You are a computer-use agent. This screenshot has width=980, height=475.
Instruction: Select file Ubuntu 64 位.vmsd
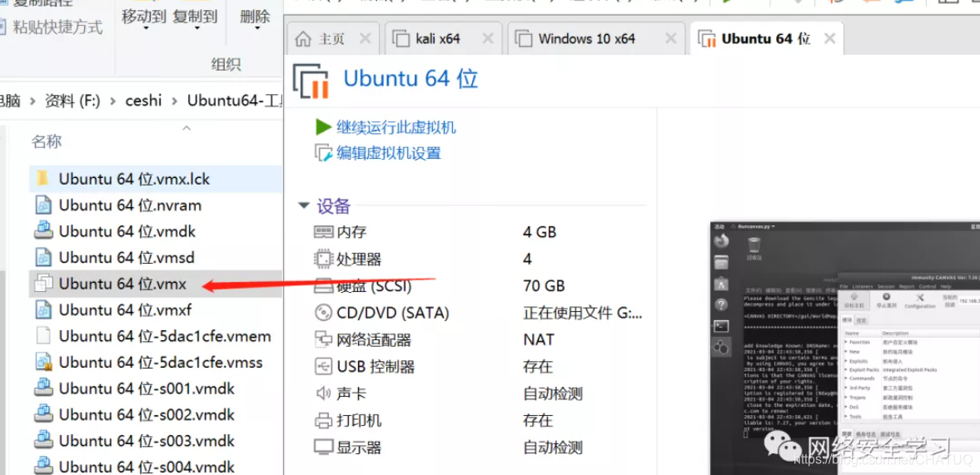pos(127,258)
